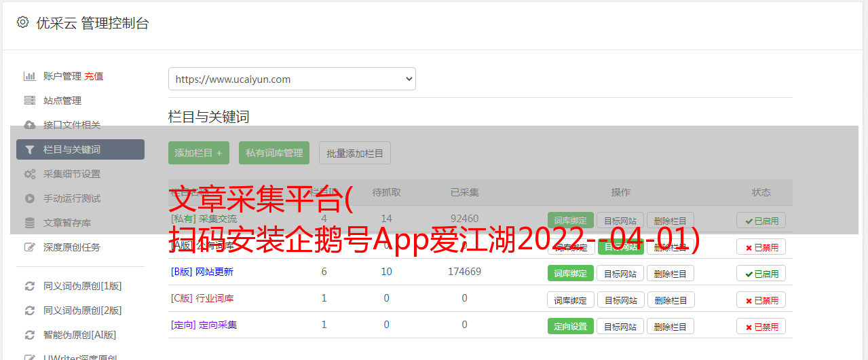Click the 状态 column header
Viewport: 868px width, 360px height.
(x=761, y=192)
